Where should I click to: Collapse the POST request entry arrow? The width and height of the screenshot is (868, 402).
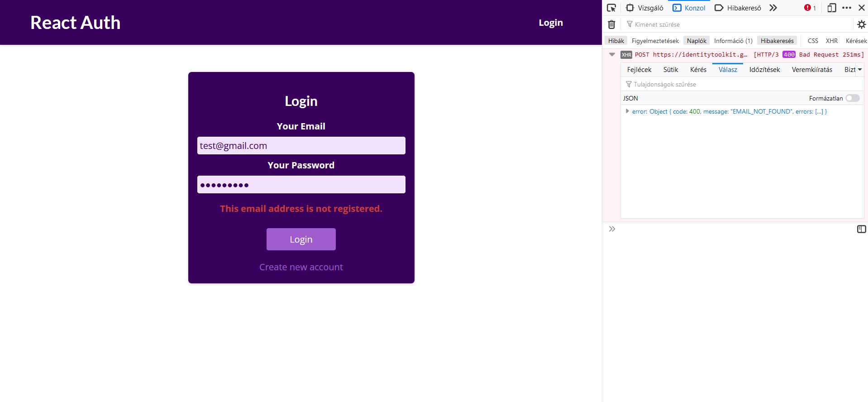pos(612,54)
